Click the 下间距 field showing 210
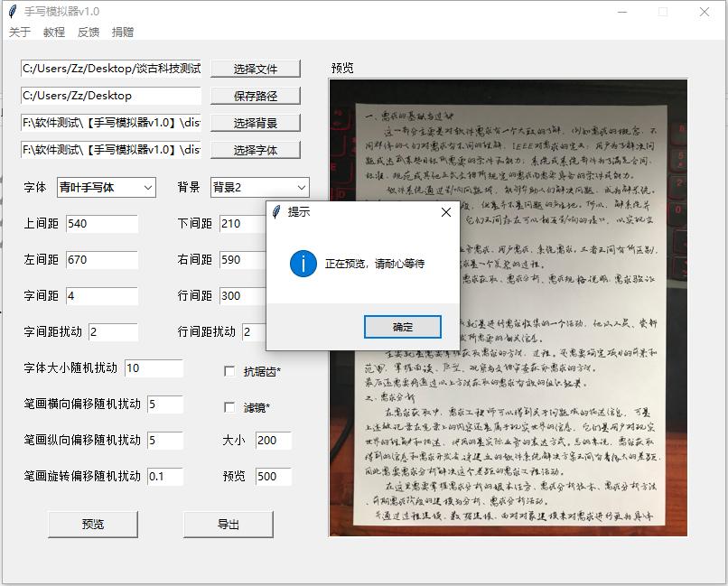 (242, 224)
